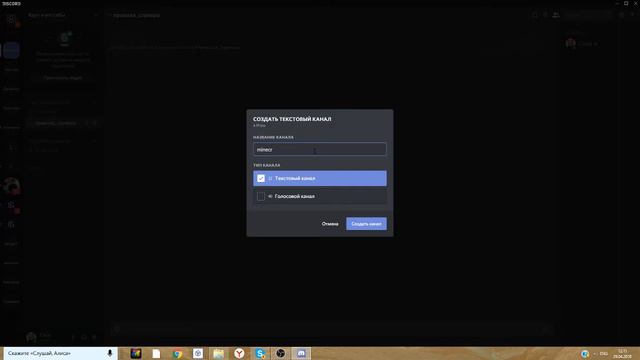The width and height of the screenshot is (640, 360).
Task: Click the Отмена button
Action: pos(330,224)
